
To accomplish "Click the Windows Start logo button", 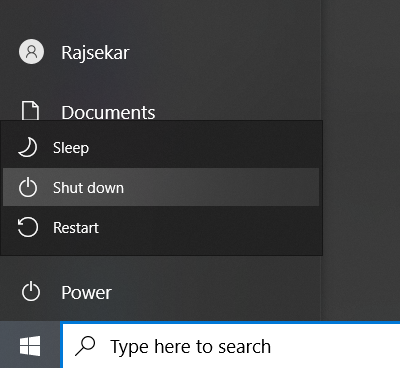I will (x=30, y=346).
